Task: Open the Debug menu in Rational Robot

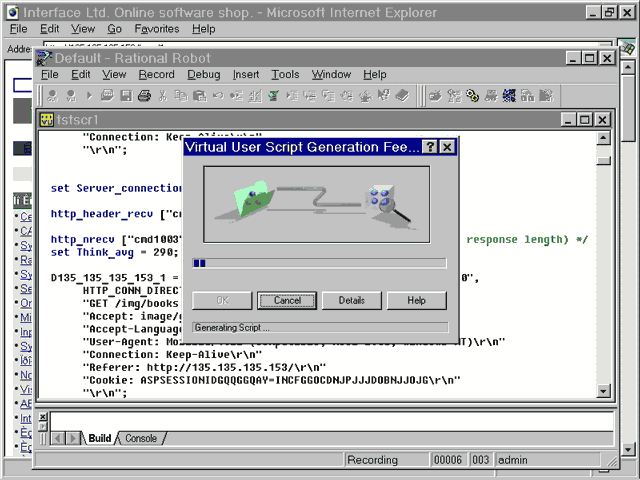Action: tap(203, 74)
